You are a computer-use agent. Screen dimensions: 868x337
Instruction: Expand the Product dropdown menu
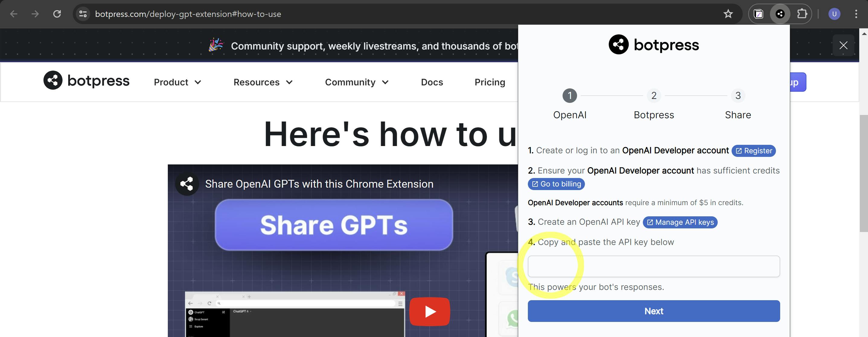click(x=177, y=82)
